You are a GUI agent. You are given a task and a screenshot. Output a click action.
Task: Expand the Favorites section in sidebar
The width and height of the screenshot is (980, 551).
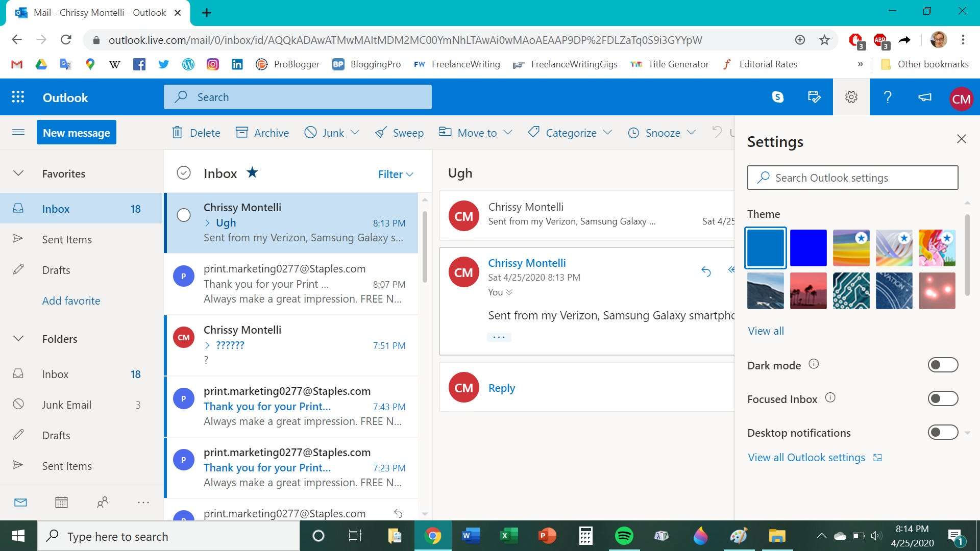[x=18, y=173]
